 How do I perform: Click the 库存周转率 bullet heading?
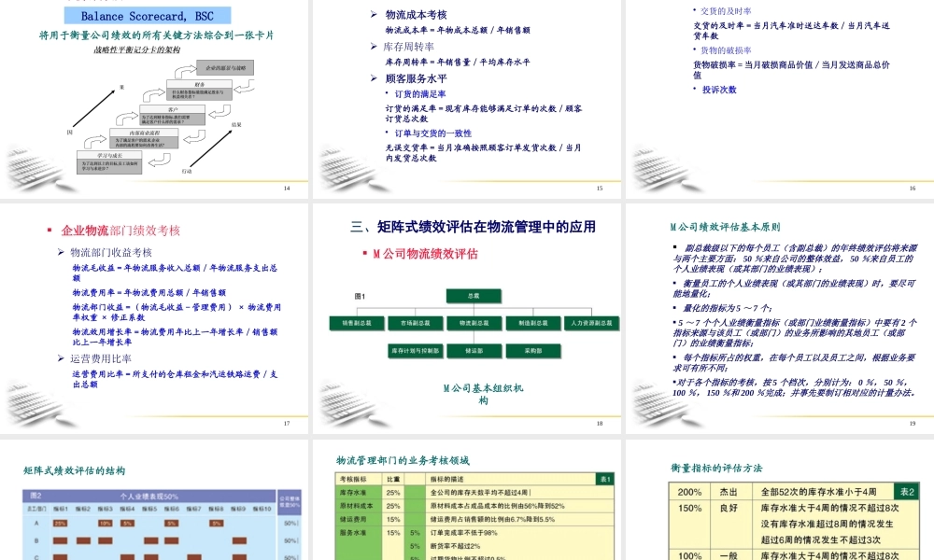point(409,47)
